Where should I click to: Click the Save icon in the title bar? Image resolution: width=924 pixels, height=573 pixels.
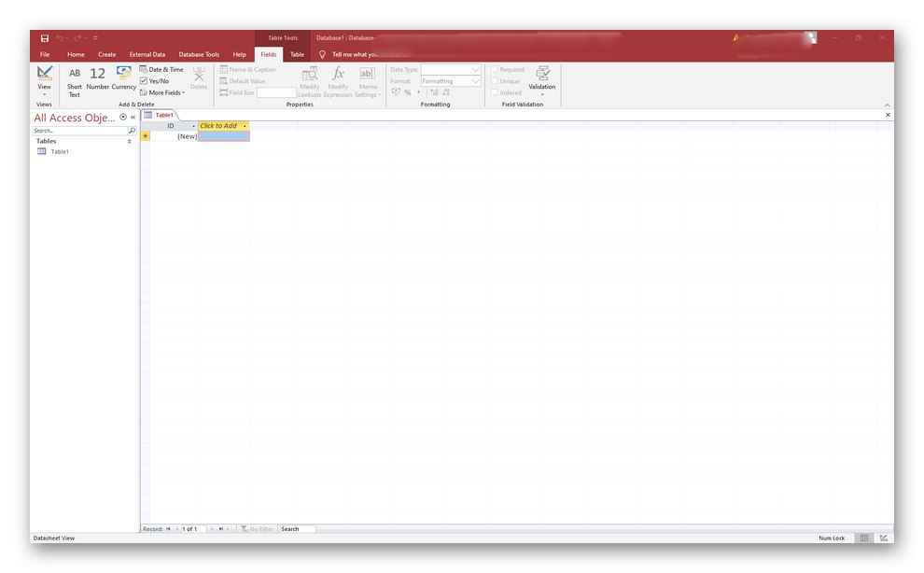click(44, 38)
